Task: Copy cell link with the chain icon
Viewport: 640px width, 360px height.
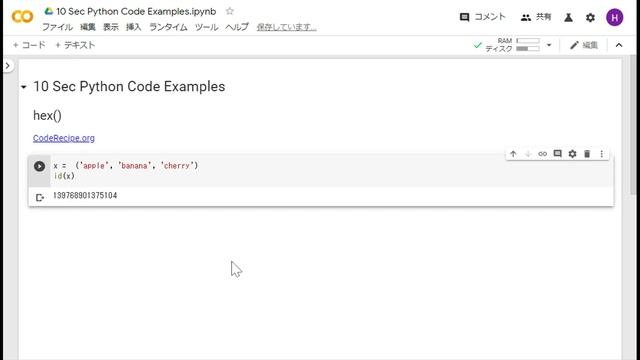Action: coord(542,154)
